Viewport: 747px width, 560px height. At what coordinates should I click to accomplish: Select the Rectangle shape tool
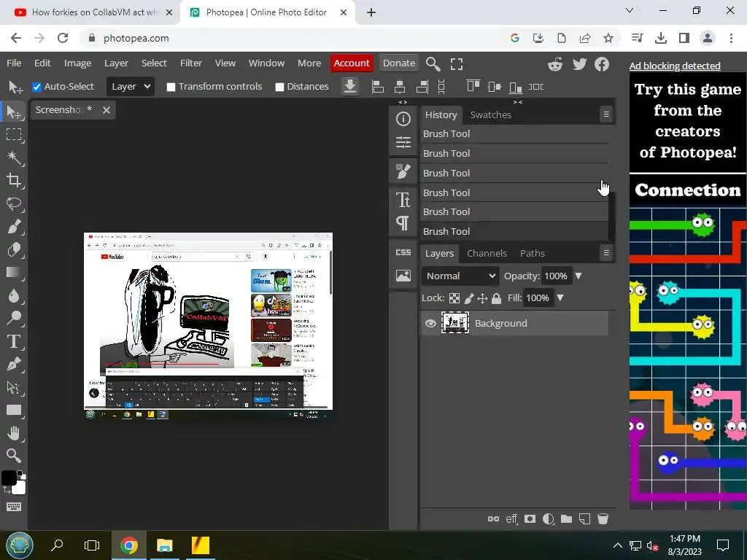(x=14, y=410)
